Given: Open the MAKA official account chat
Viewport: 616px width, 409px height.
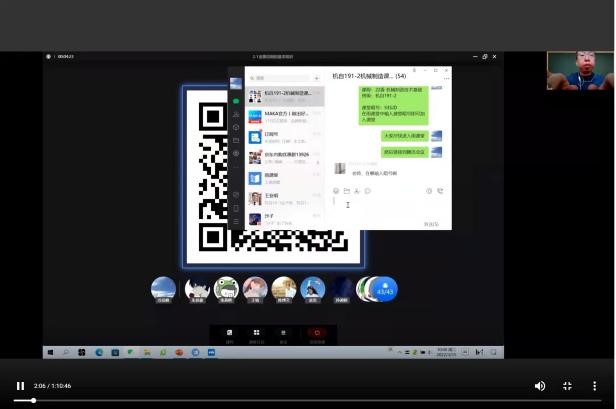Looking at the screenshot, I should 285,117.
